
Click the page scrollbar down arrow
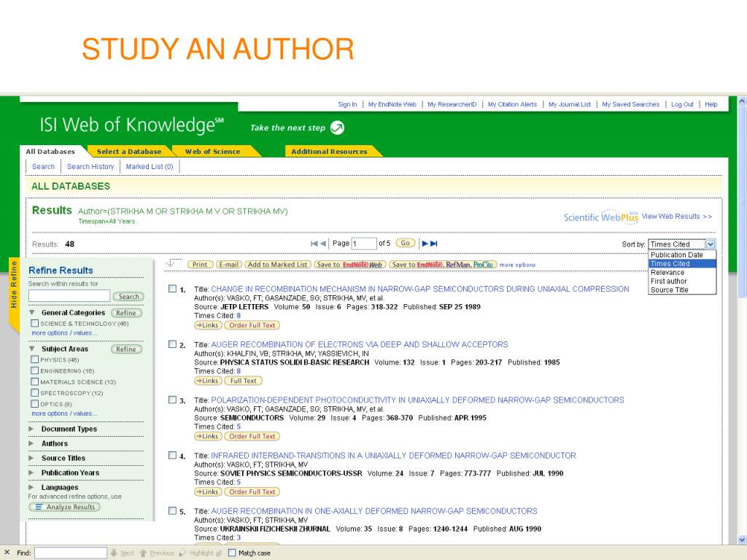pyautogui.click(x=742, y=540)
